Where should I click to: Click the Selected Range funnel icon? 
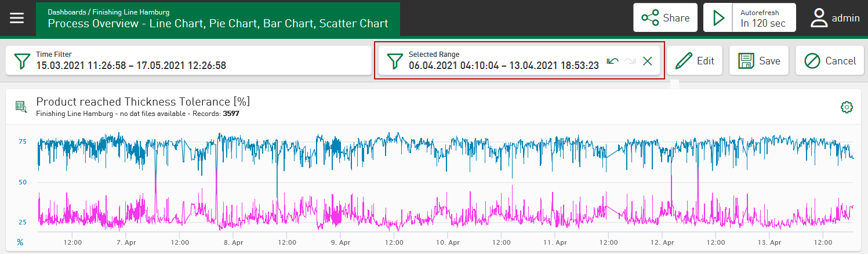pyautogui.click(x=394, y=60)
